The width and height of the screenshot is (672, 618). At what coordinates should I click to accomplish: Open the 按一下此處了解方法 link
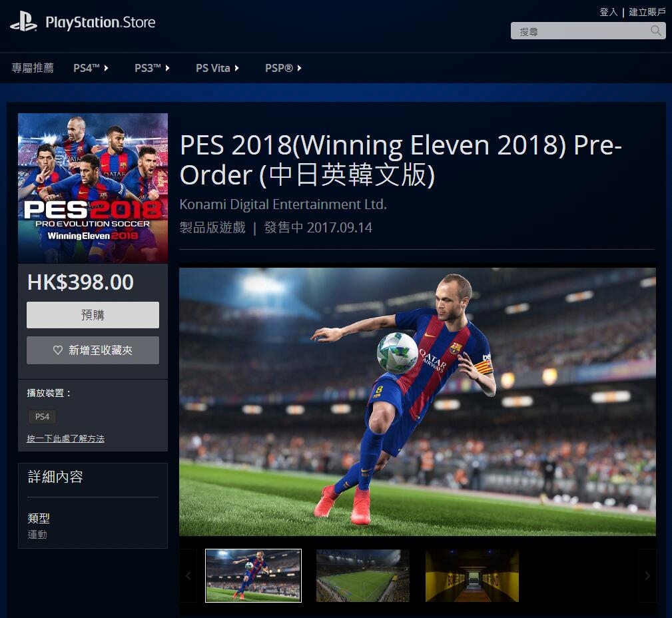(x=65, y=438)
